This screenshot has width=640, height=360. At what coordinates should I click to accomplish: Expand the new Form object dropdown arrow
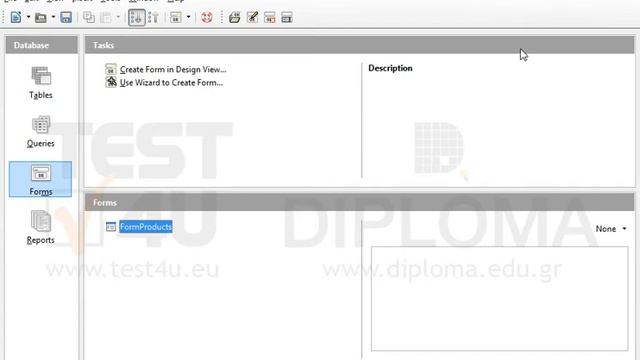(x=188, y=17)
